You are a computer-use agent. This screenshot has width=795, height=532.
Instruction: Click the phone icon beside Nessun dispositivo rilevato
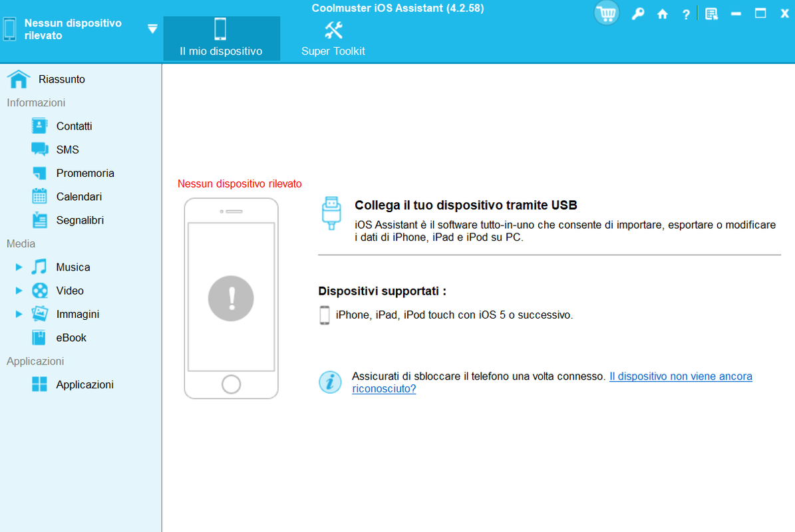point(9,29)
